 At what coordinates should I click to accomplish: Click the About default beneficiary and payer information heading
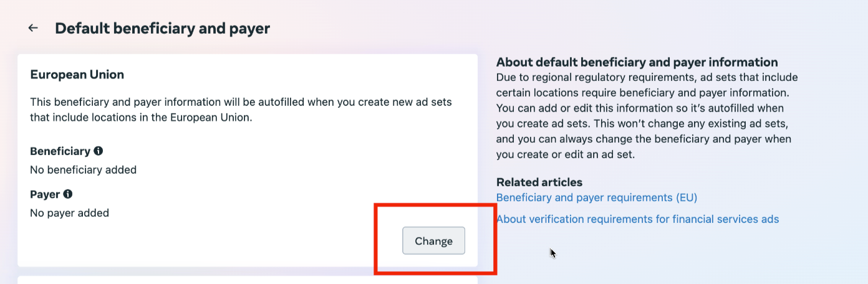[x=637, y=62]
